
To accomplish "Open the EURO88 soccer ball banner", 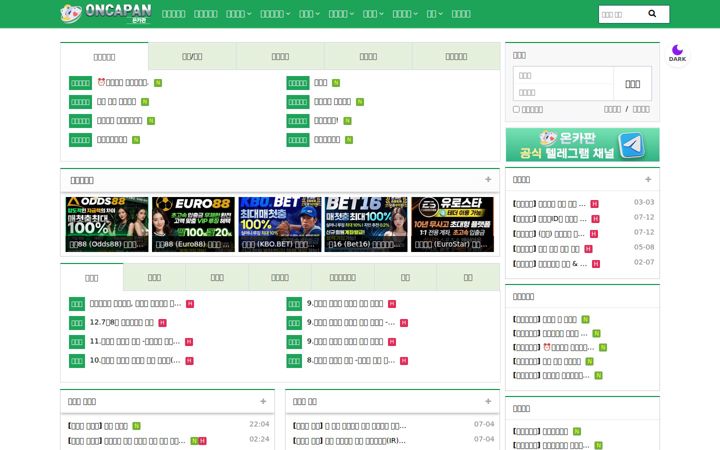I will (x=193, y=225).
